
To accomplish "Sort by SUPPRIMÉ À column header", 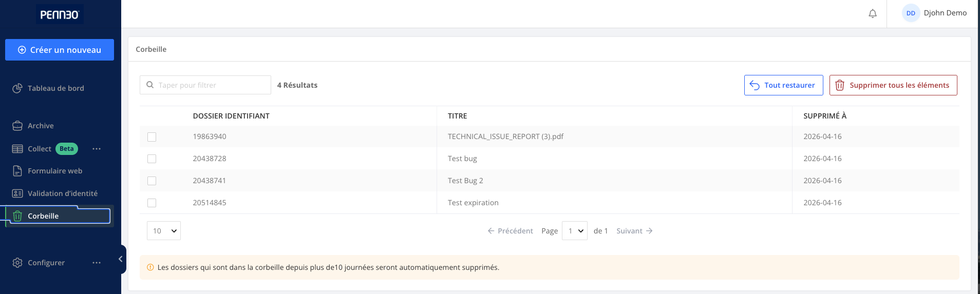I will [825, 116].
